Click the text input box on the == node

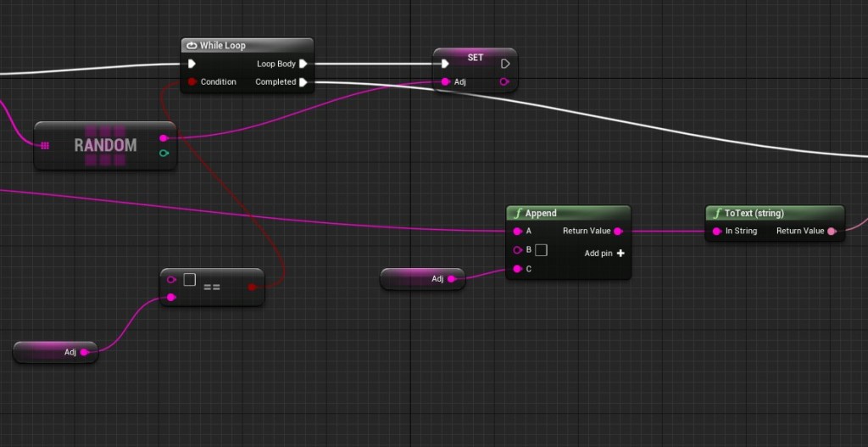[190, 279]
